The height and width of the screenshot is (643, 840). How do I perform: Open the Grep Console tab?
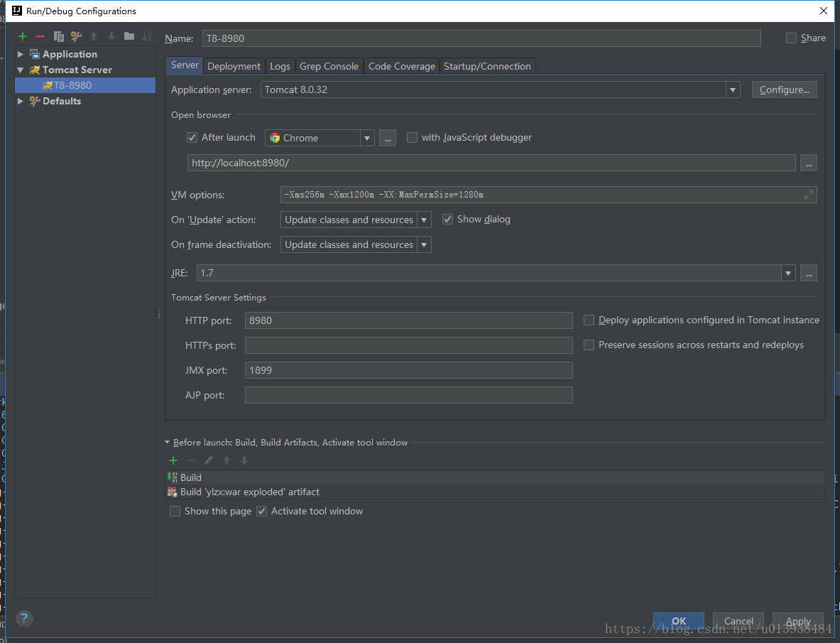tap(329, 66)
